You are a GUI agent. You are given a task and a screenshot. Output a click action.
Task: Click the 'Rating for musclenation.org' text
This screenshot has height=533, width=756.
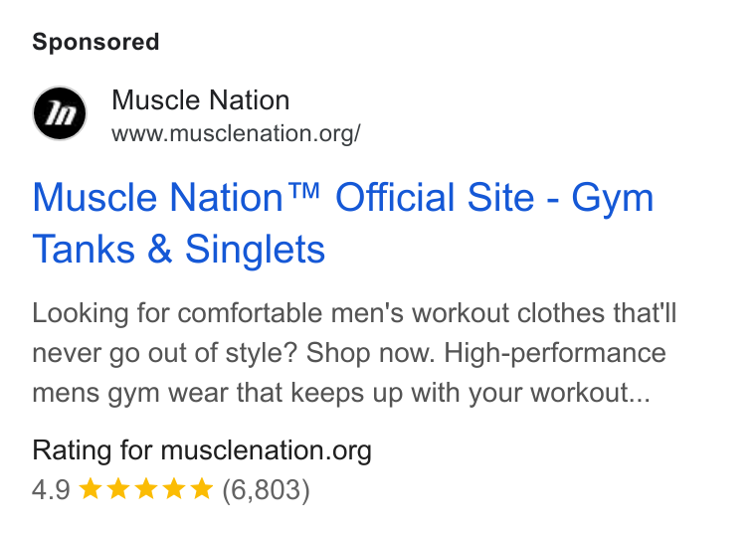coord(202,451)
